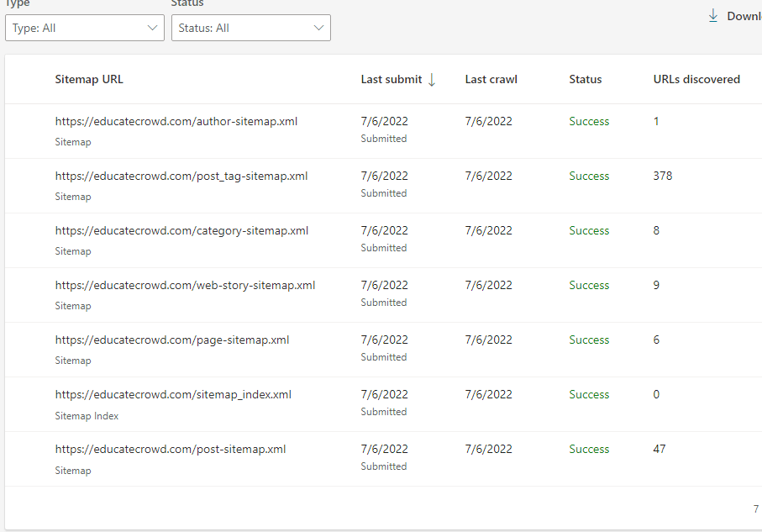Image resolution: width=762 pixels, height=532 pixels.
Task: Click URLs discovered value 0 for sitemap_index
Action: pos(656,394)
